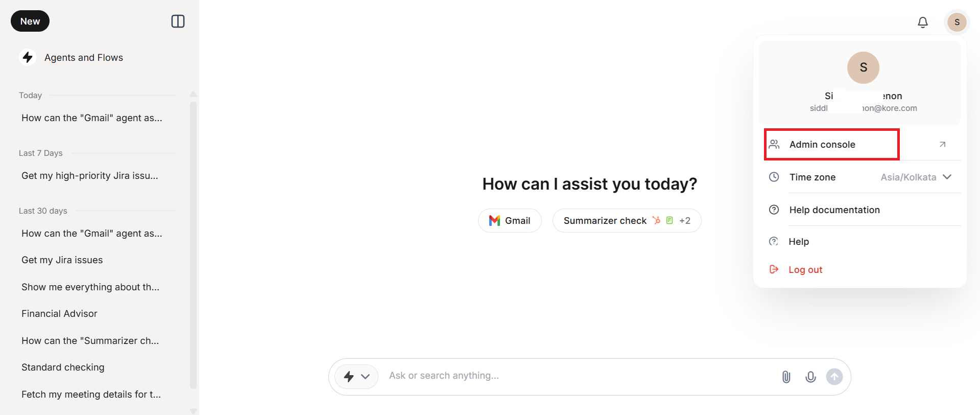This screenshot has height=415, width=980.
Task: Select Admin console menu item
Action: (x=831, y=145)
